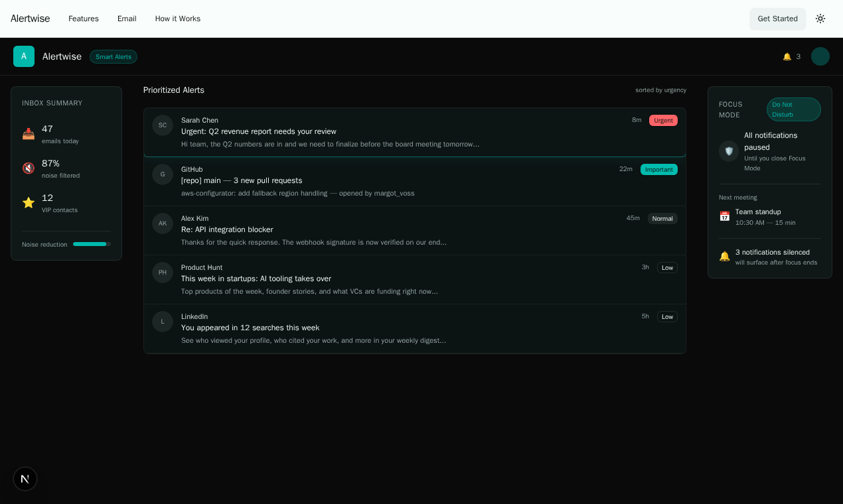Screen dimensions: 843x504
Task: Click the 'Top products of the week' preview text
Action: (x=309, y=291)
